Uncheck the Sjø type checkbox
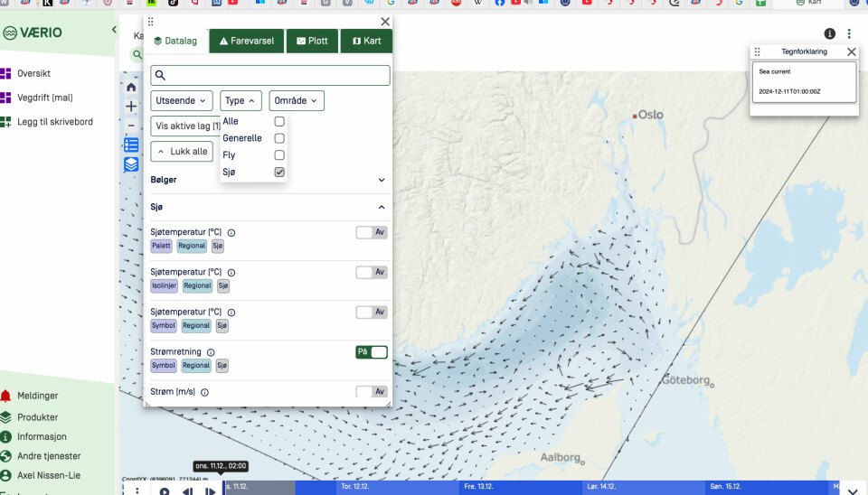The image size is (868, 495). click(x=279, y=172)
